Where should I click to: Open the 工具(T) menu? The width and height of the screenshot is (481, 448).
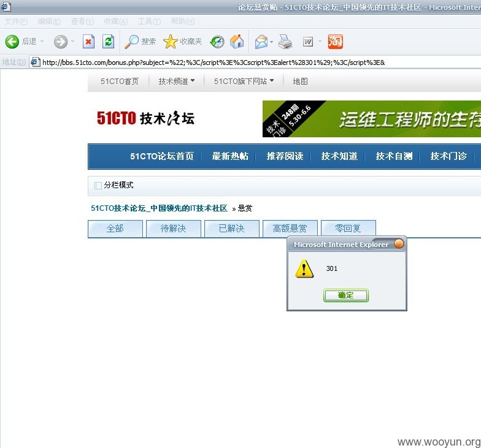(149, 21)
